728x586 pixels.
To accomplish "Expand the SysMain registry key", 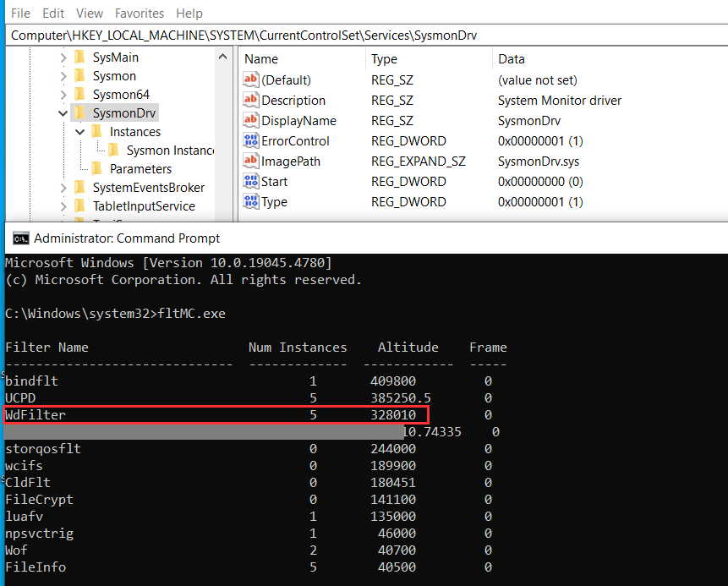I will tap(63, 58).
